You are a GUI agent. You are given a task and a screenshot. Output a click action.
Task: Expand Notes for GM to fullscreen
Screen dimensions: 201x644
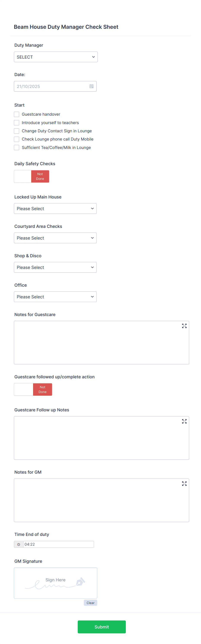click(184, 484)
